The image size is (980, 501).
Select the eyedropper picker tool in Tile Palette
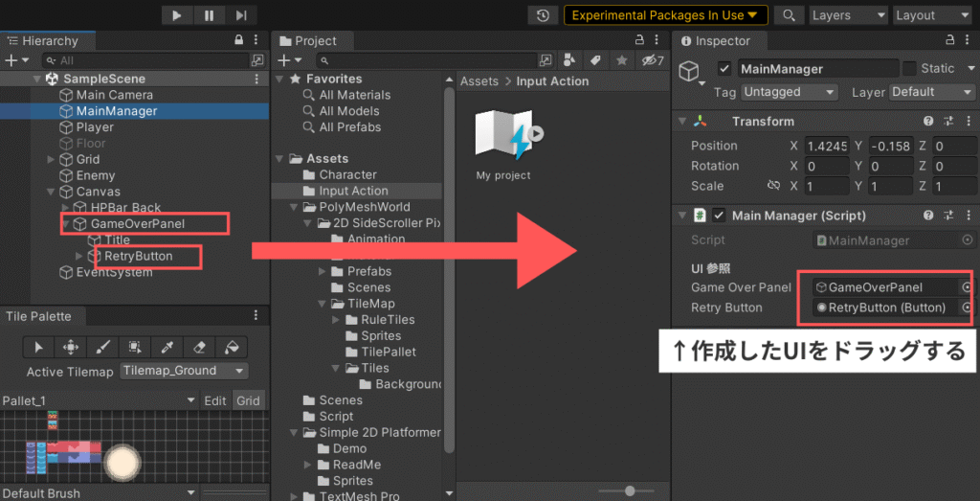click(167, 347)
